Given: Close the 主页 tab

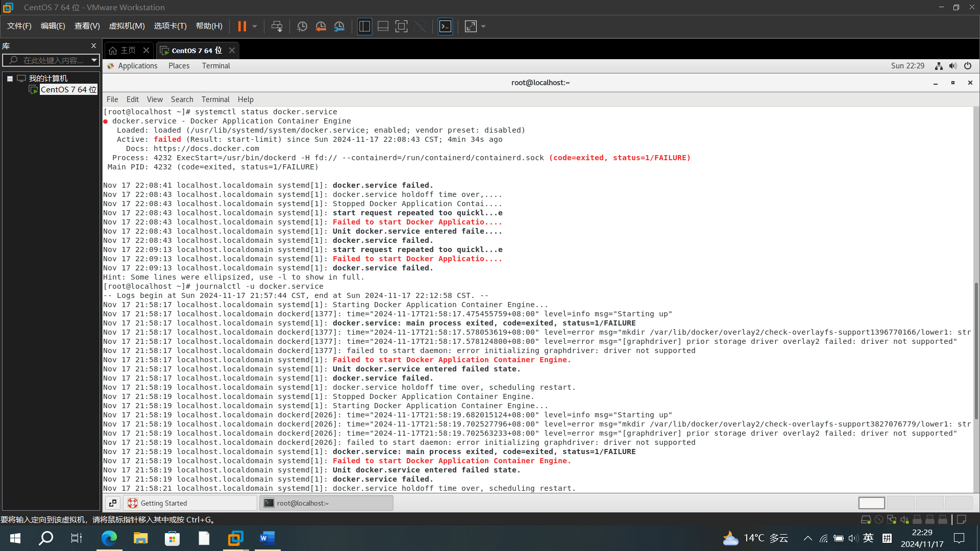Looking at the screenshot, I should click(146, 50).
